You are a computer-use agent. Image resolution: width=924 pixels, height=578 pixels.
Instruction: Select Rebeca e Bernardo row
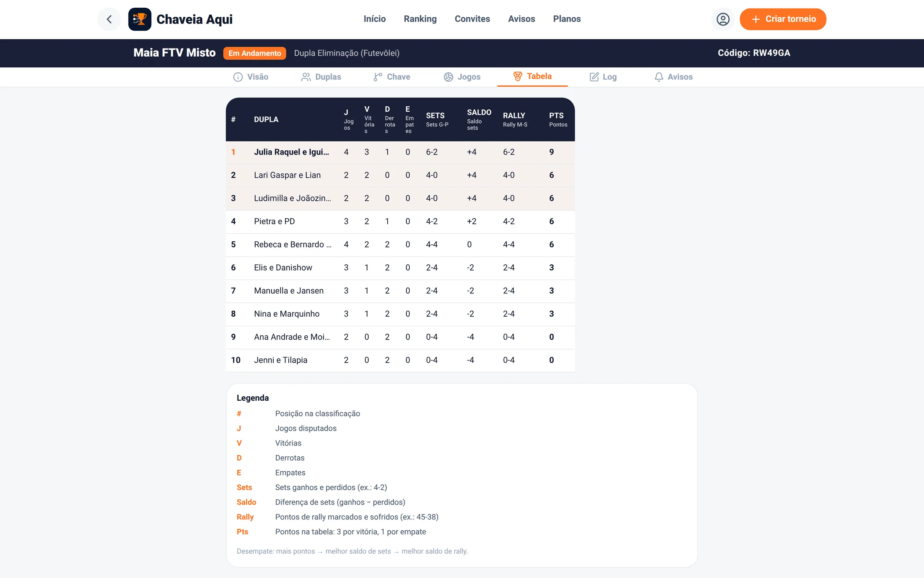coord(400,245)
